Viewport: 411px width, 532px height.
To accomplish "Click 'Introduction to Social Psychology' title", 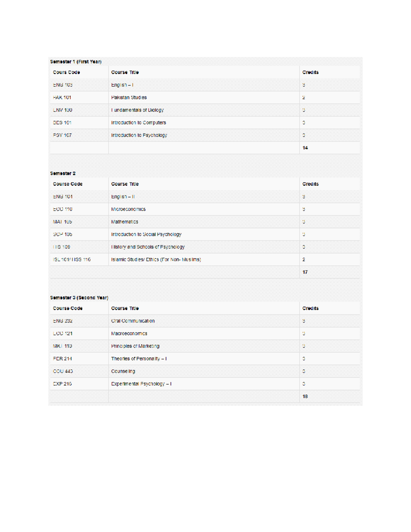I will pyautogui.click(x=146, y=234).
